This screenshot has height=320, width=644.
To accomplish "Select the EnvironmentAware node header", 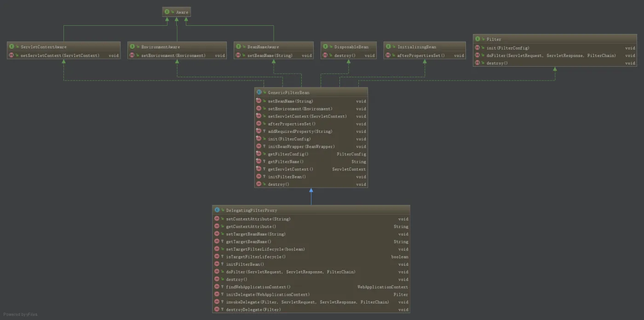I will [177, 46].
